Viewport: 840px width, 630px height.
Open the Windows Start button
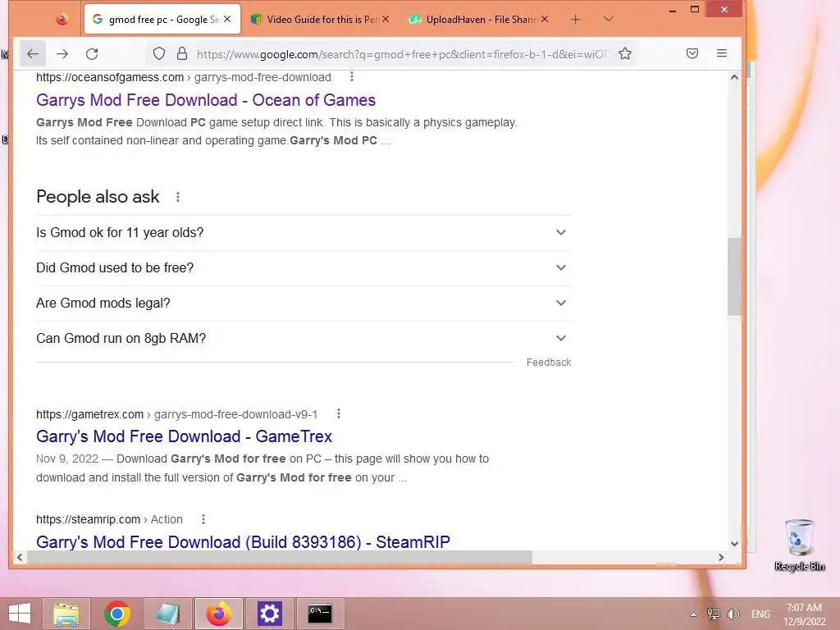(20, 614)
